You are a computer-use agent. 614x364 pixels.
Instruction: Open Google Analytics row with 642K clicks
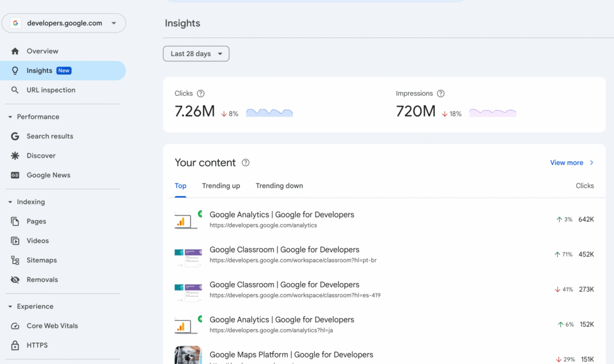pos(384,220)
